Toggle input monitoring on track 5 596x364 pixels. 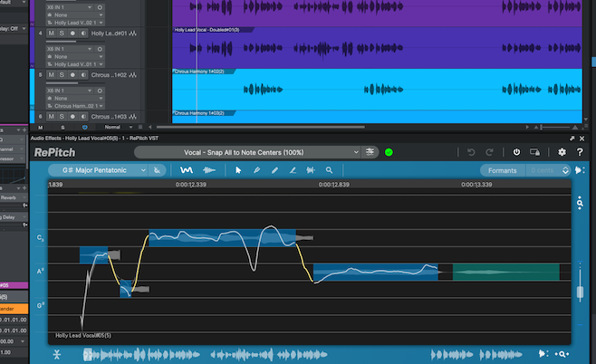(x=83, y=75)
